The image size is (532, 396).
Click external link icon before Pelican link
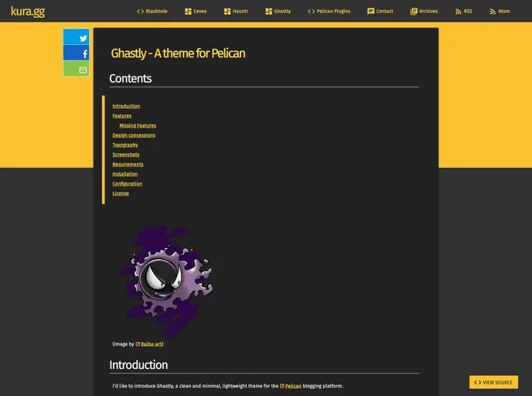[x=282, y=386]
